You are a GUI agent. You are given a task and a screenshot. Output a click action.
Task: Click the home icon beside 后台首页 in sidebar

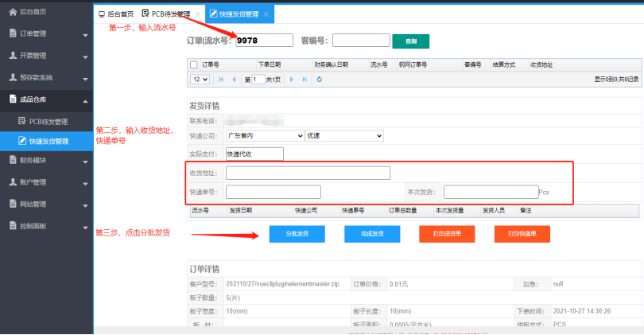[x=13, y=12]
